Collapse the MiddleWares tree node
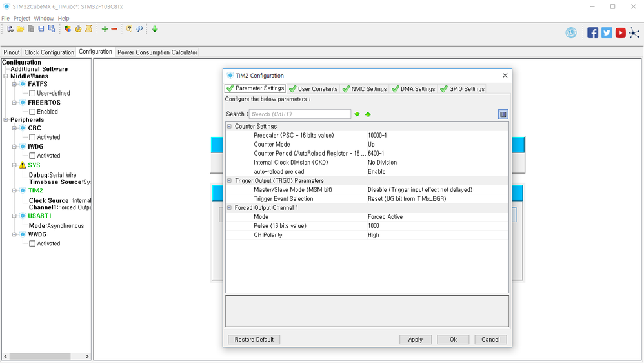644x363 pixels. 6,76
